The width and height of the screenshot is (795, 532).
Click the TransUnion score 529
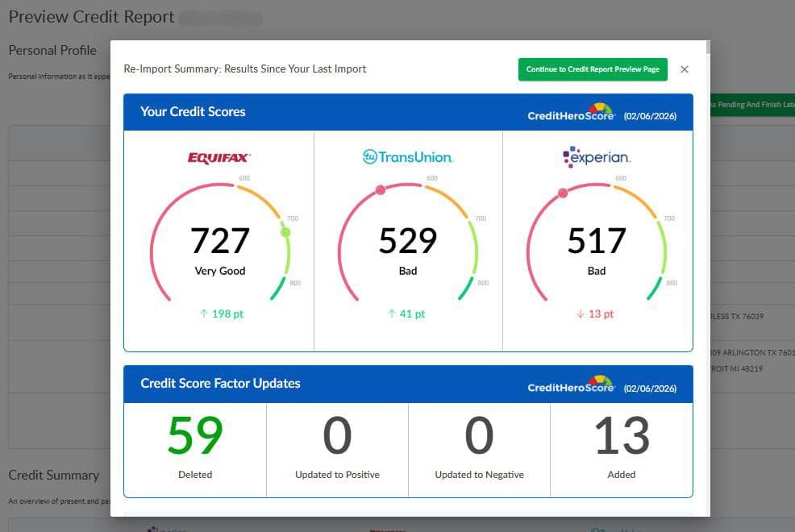tap(408, 240)
